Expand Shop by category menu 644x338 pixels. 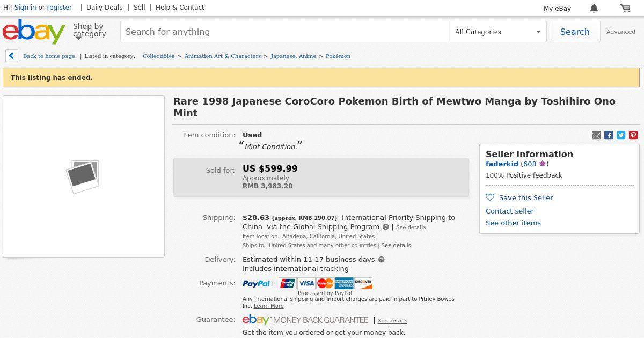(x=89, y=31)
